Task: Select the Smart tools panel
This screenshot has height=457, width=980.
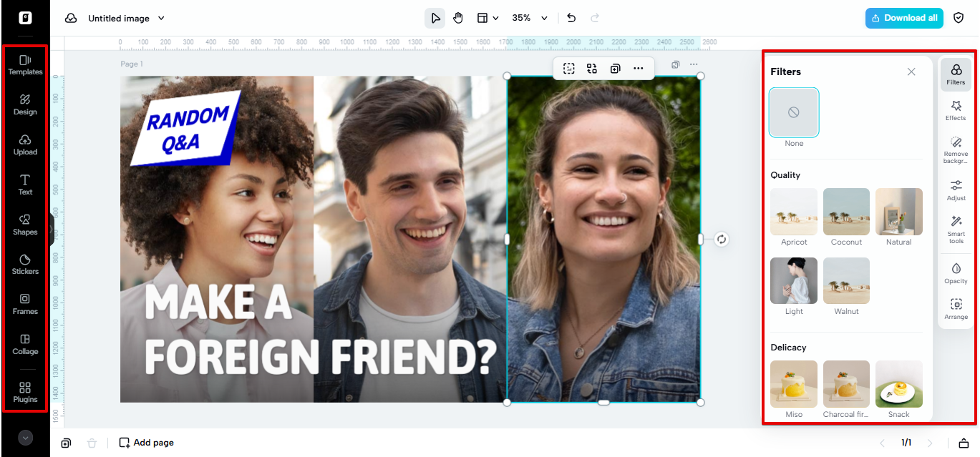Action: point(956,230)
